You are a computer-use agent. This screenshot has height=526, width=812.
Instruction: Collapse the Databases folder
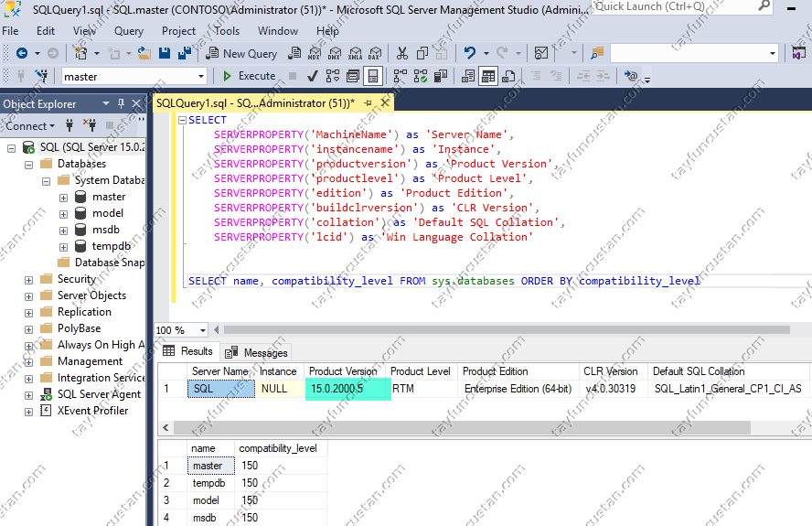click(29, 166)
